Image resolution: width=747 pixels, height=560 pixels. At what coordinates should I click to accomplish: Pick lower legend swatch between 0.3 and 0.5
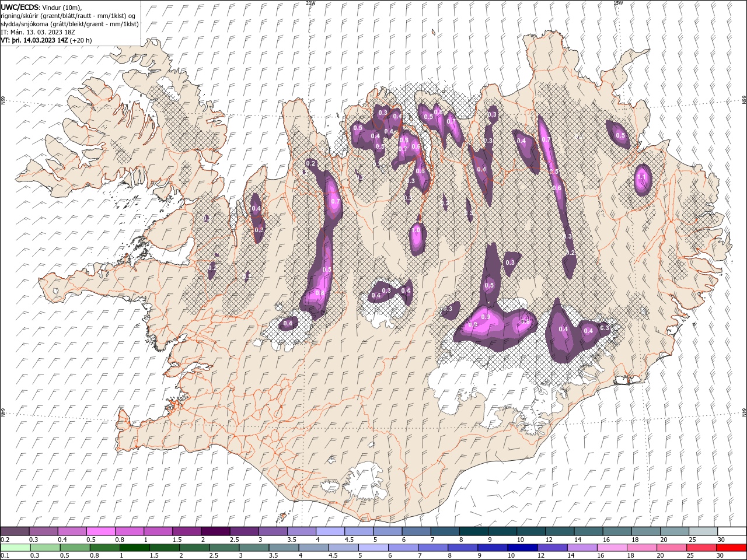45,548
